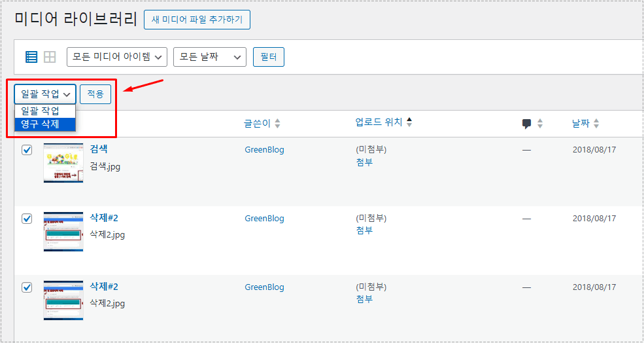The height and width of the screenshot is (343, 644).
Task: Switch to grid view icon
Action: point(50,57)
